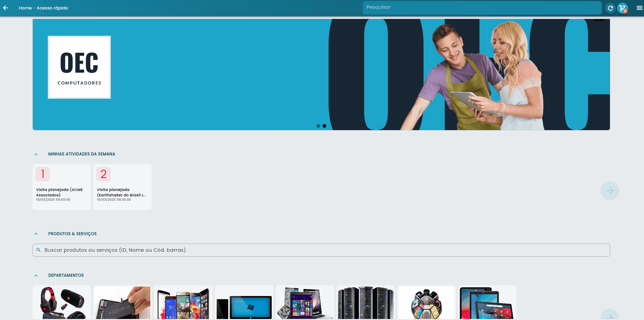644x320 pixels.
Task: Open the smartphones department thumbnail
Action: (x=183, y=302)
